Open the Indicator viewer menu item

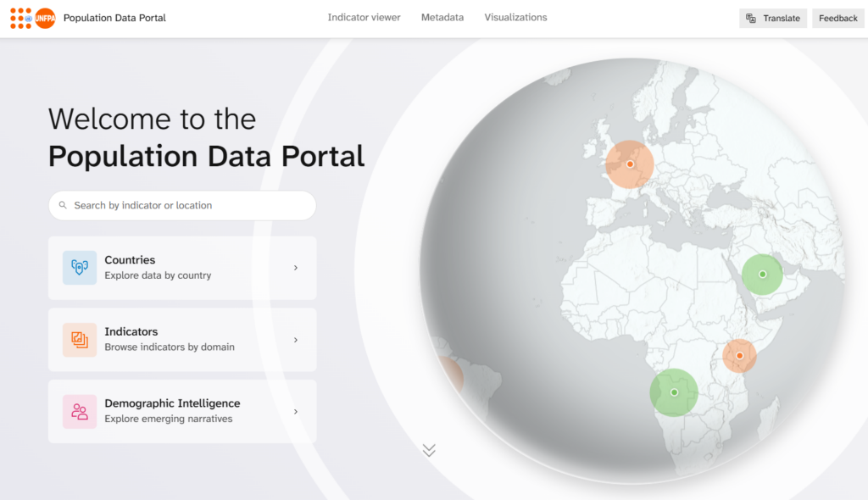tap(364, 17)
